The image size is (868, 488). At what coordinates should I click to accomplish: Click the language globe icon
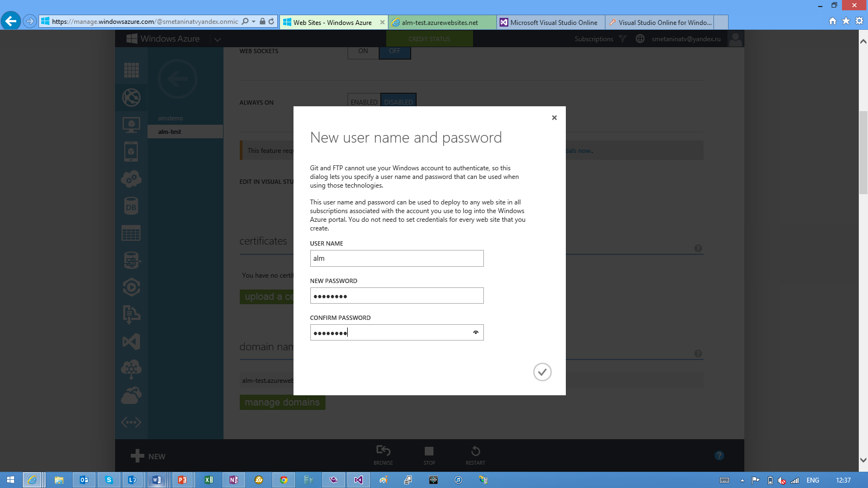coord(640,38)
